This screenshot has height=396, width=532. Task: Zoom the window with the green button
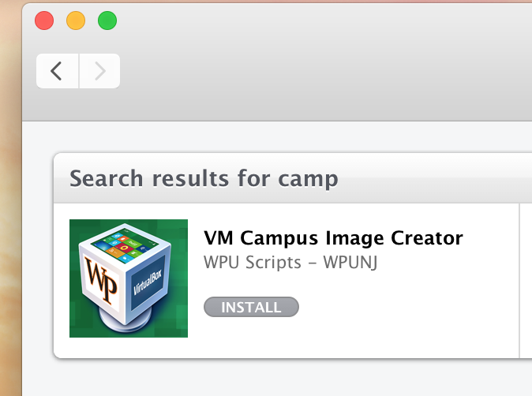(107, 21)
